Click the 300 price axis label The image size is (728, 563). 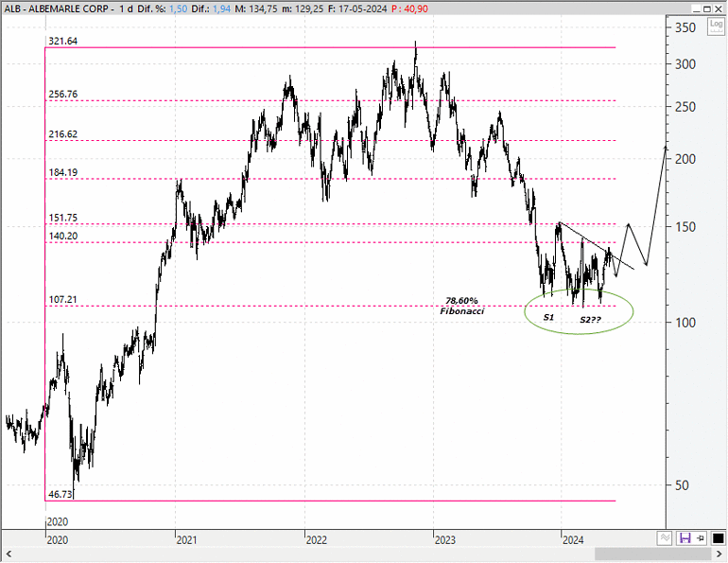(x=685, y=64)
